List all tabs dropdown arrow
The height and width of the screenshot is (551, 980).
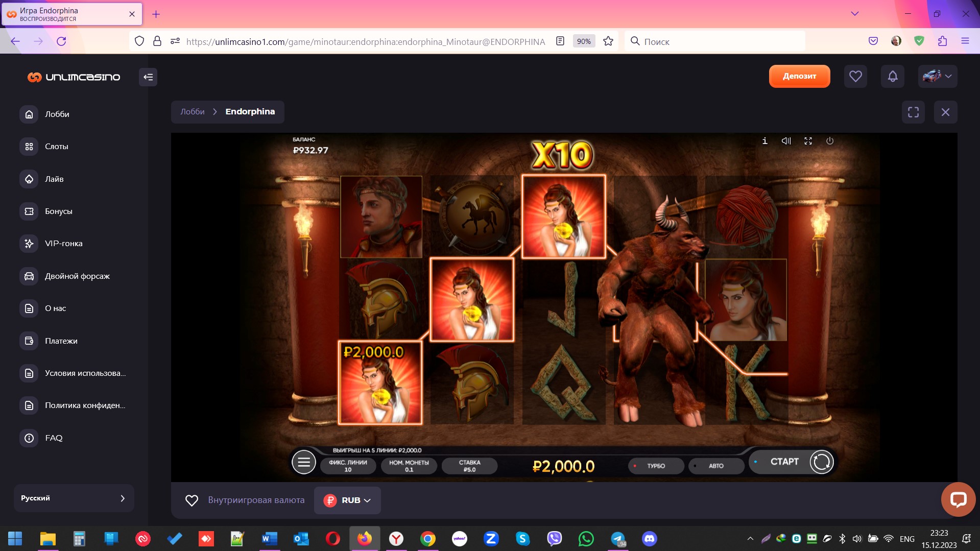coord(854,14)
